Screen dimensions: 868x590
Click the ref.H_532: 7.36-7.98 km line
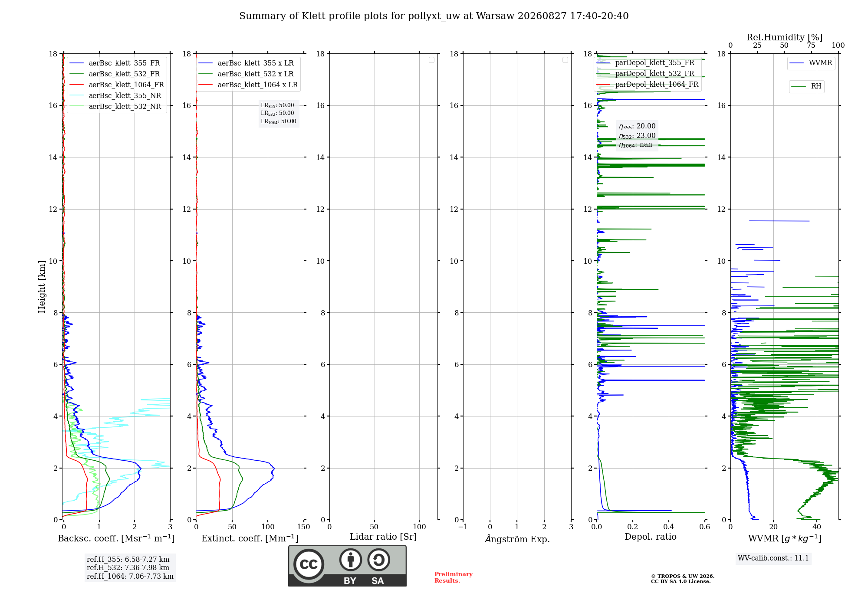point(128,568)
